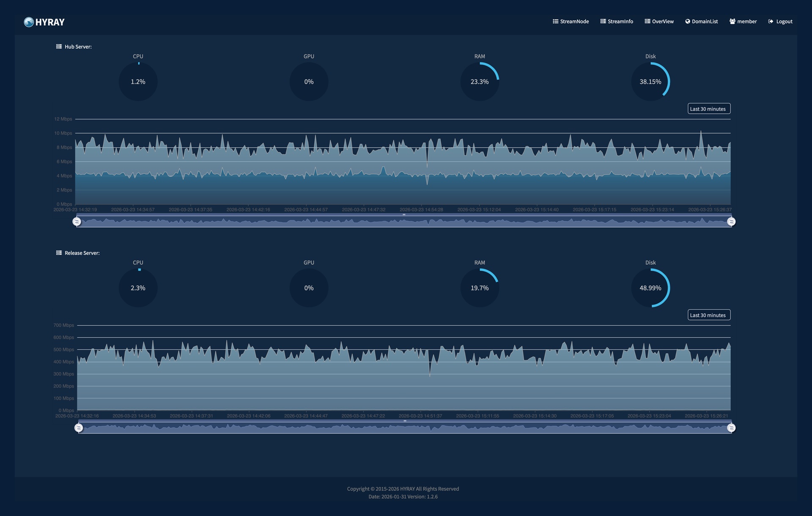Click the Release Server section icon

click(59, 253)
